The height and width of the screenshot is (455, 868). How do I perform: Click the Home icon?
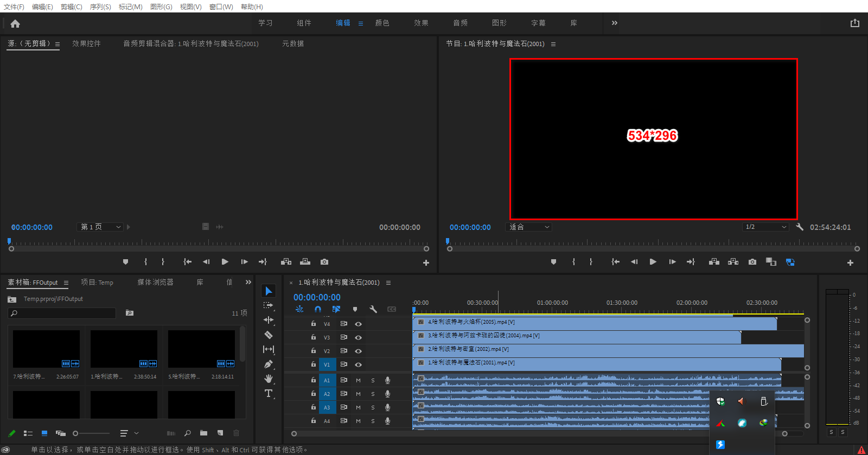point(15,23)
